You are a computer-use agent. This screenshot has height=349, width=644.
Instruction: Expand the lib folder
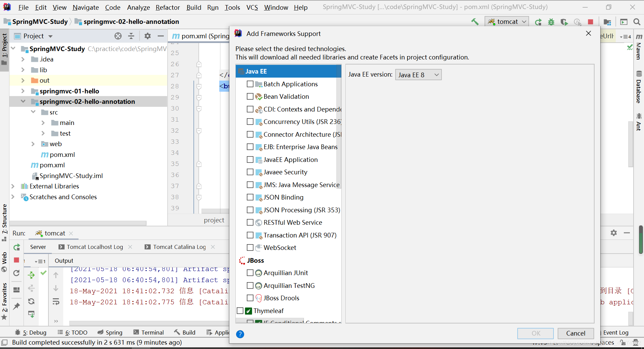point(23,70)
